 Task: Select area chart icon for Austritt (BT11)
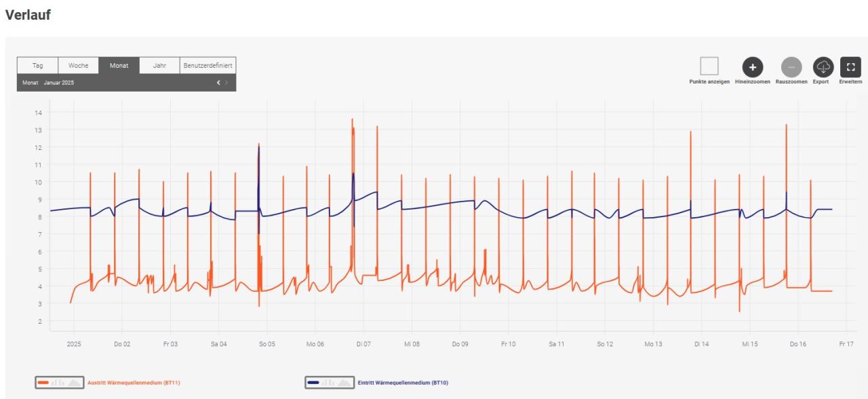(x=74, y=383)
